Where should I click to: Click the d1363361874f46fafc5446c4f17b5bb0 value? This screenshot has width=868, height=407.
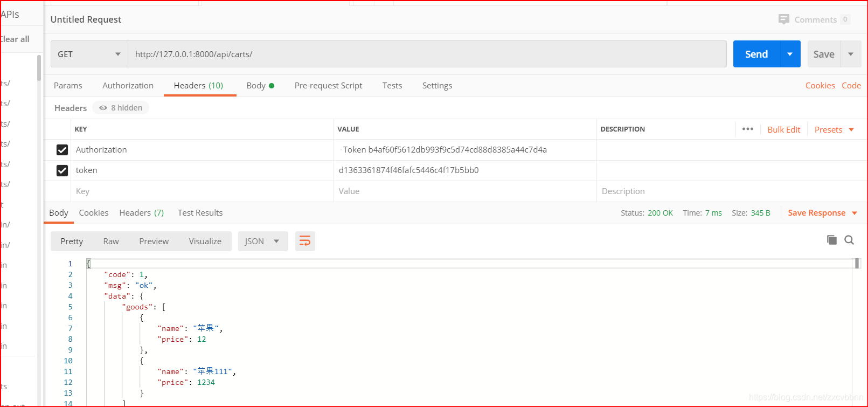point(408,170)
